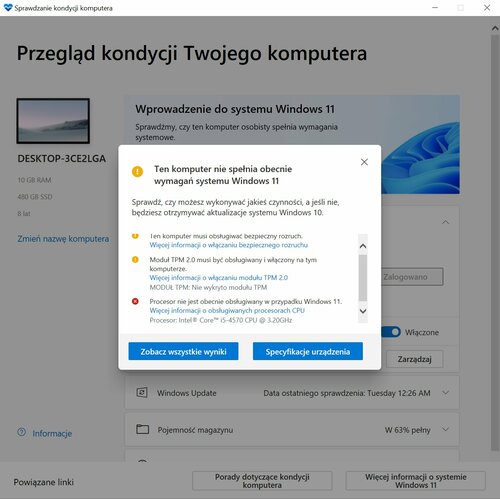Image resolution: width=500 pixels, height=499 pixels.
Task: Close the Windows 11 requirements dialog
Action: pos(364,162)
